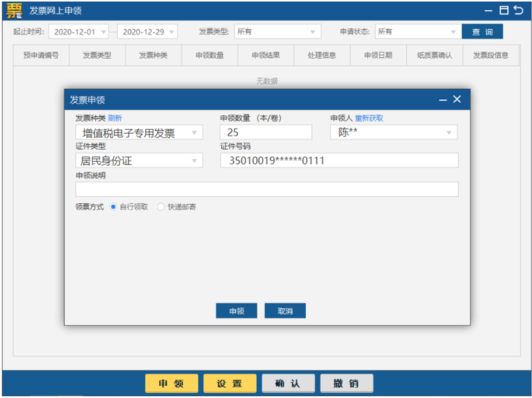Click the main window back arrow icon

click(519, 10)
